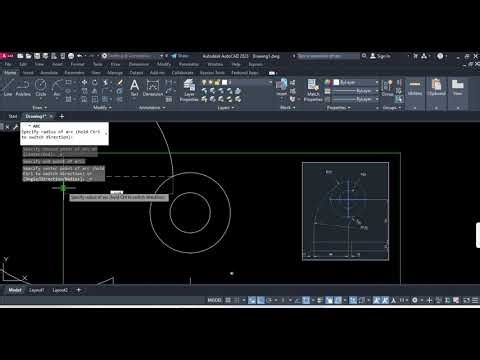Expand the Draw panel dropdown
Image resolution: width=480 pixels, height=360 pixels.
point(39,108)
